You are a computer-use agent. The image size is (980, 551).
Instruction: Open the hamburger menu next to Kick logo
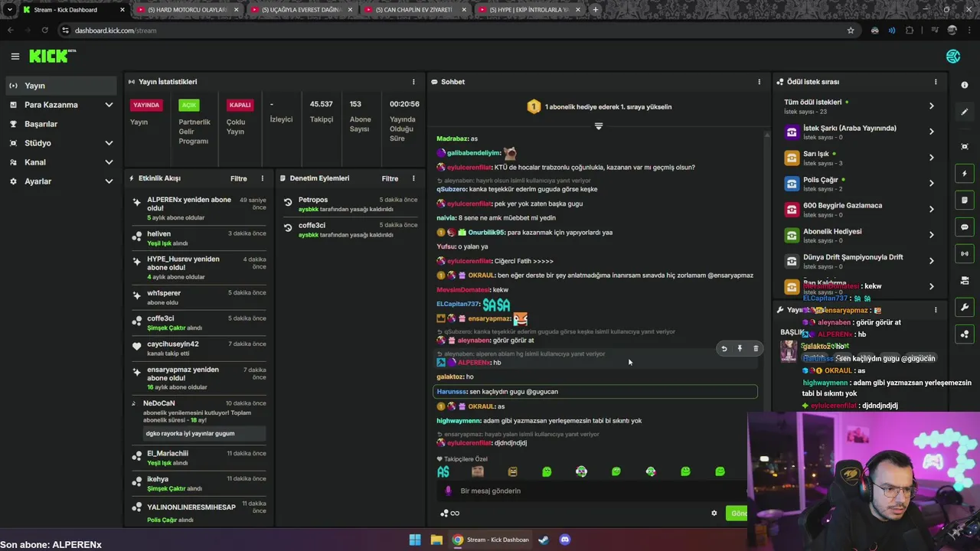(x=15, y=56)
